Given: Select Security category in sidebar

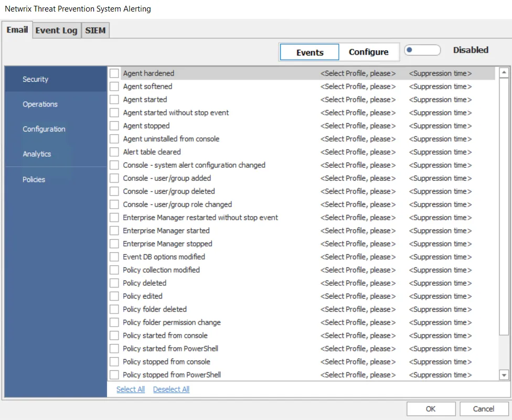Looking at the screenshot, I should coord(56,79).
